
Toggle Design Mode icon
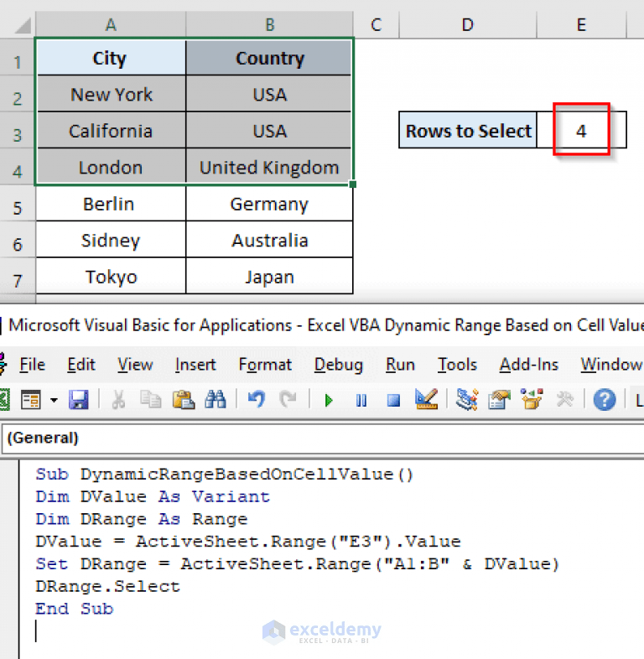pyautogui.click(x=426, y=399)
